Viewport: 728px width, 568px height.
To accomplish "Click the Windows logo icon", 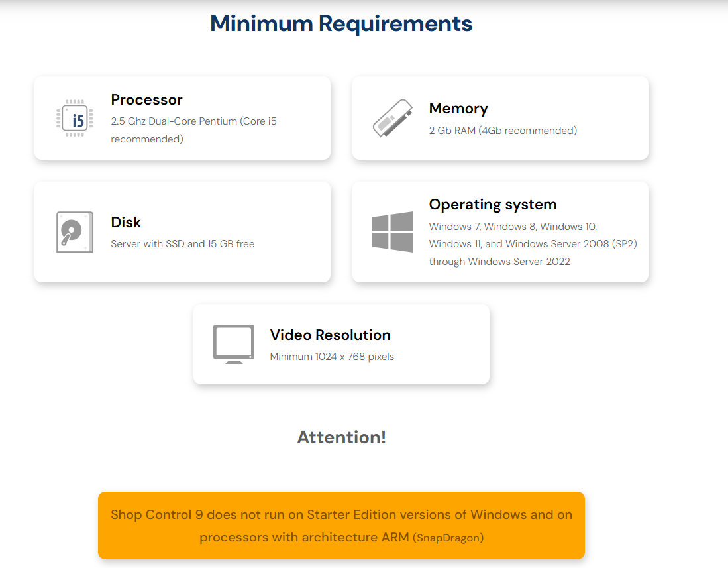I will pos(393,232).
